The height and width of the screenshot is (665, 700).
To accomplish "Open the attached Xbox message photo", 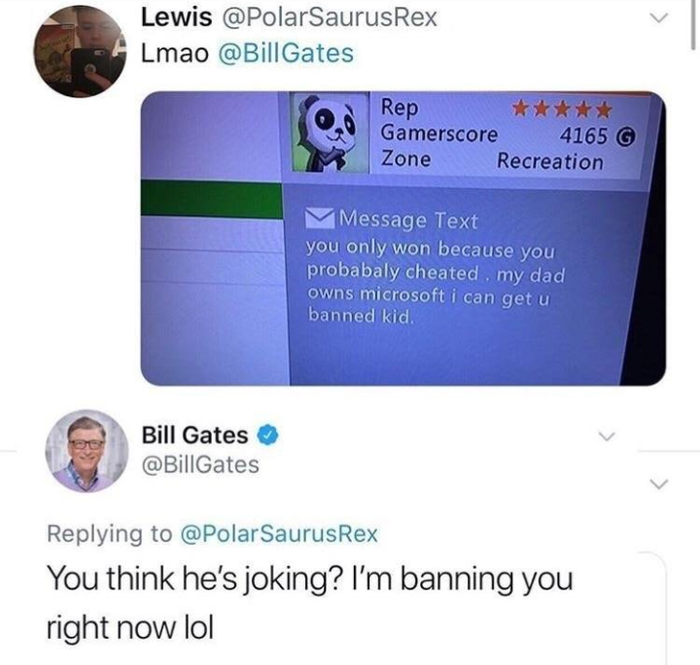I will pos(403,238).
